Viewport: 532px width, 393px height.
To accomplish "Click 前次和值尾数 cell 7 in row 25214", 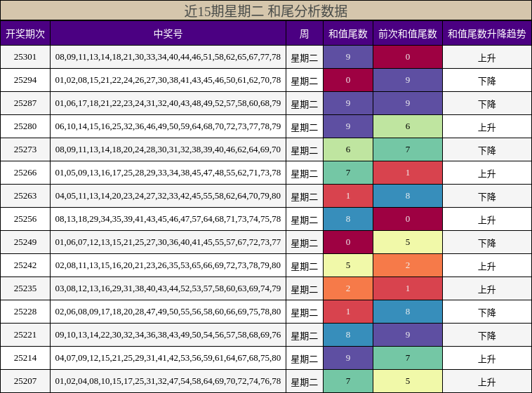I will [x=408, y=358].
